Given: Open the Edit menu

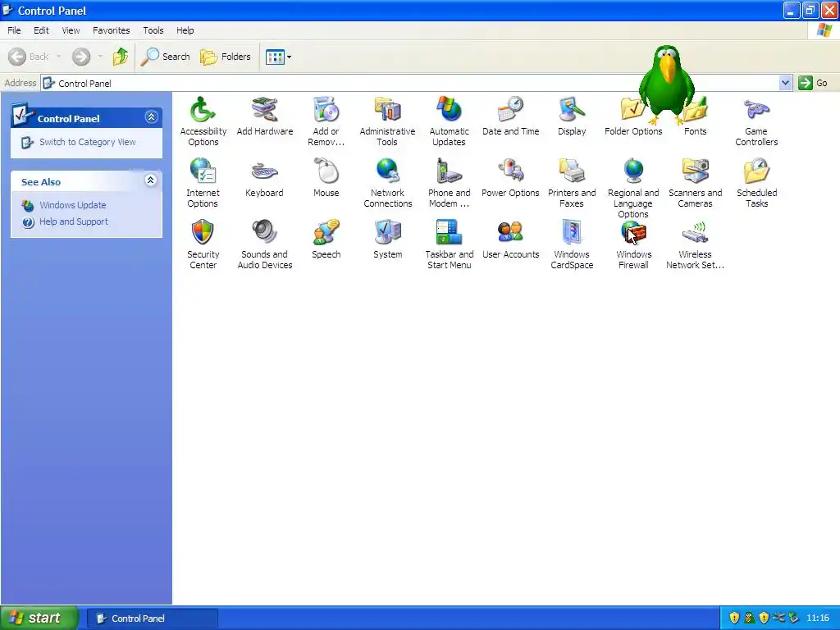Looking at the screenshot, I should 41,30.
